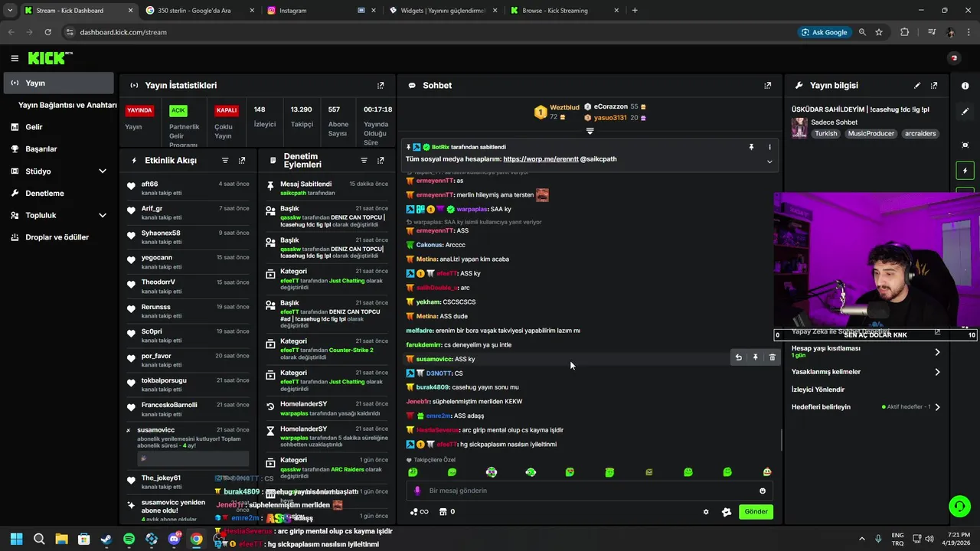Open Spotify from the taskbar
The width and height of the screenshot is (980, 551).
coord(129,539)
